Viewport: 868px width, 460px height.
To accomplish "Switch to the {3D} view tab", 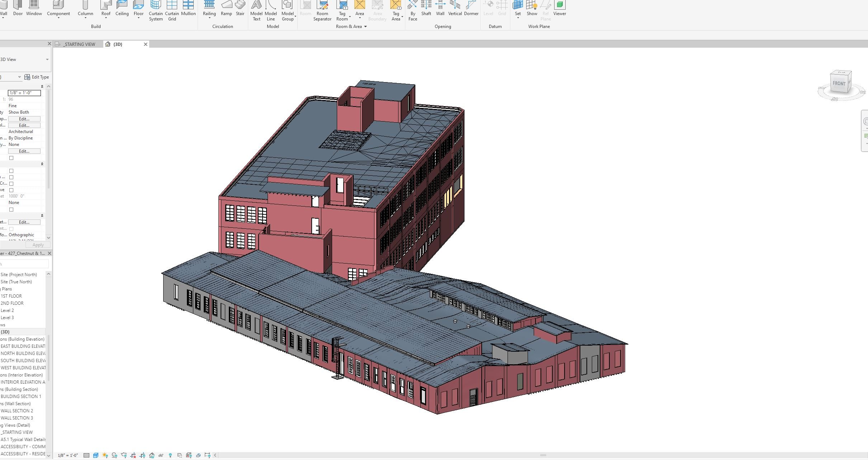I will point(117,44).
